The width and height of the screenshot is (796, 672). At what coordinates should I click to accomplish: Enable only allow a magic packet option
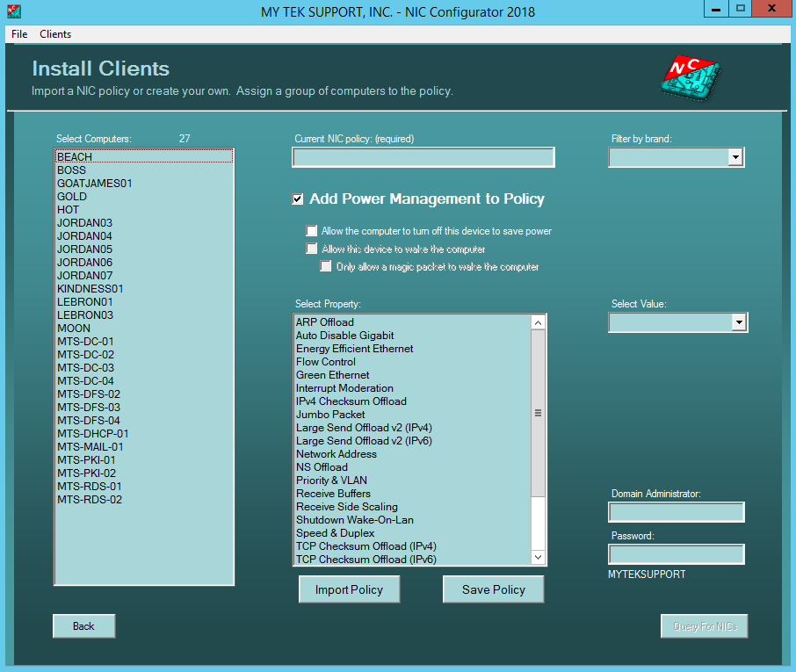[x=326, y=265]
